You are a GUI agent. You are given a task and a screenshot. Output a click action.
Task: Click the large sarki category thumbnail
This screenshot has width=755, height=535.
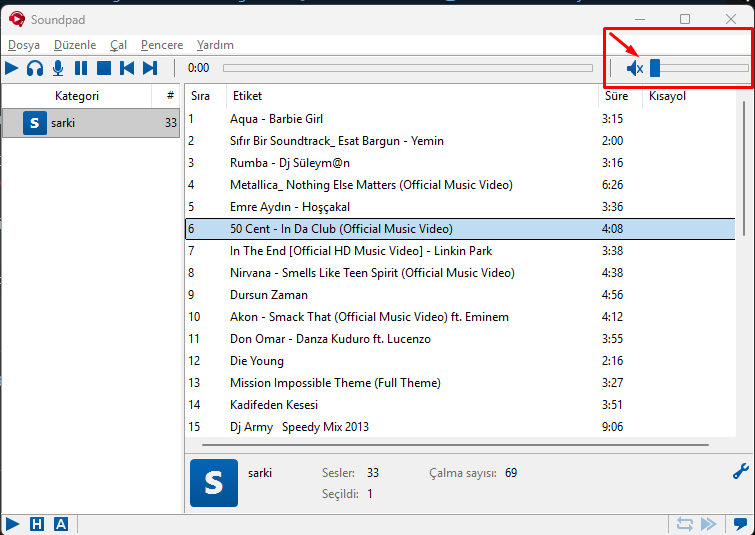pos(214,483)
